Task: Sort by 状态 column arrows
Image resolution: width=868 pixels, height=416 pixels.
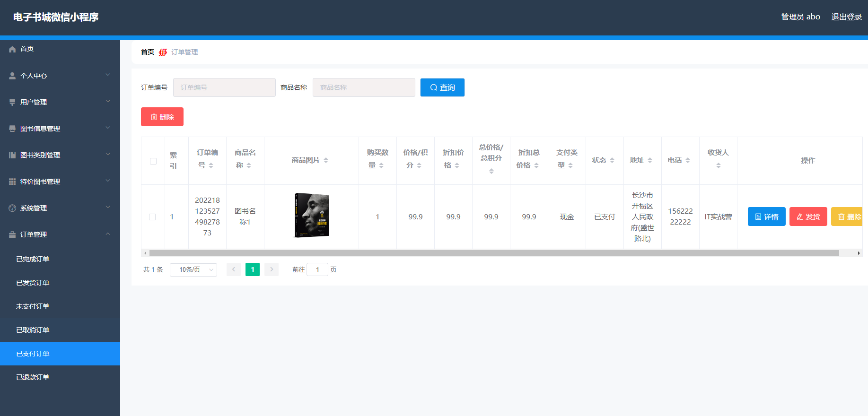Action: 612,160
